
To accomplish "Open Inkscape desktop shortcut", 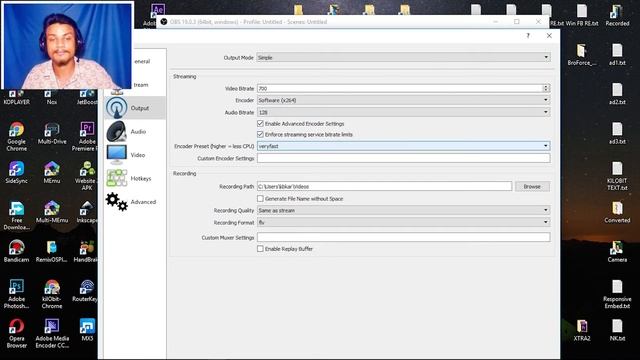I will tap(87, 212).
